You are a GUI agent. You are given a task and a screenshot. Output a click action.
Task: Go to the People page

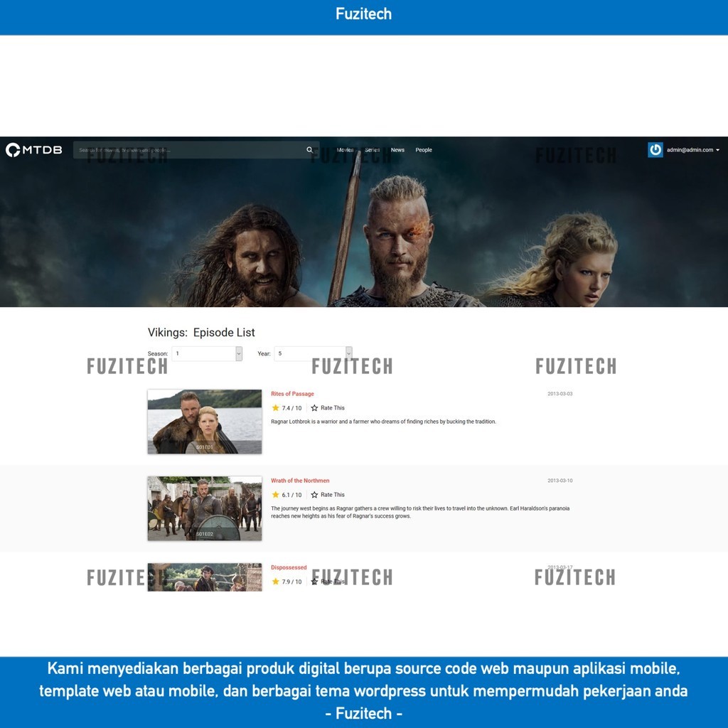[x=424, y=150]
